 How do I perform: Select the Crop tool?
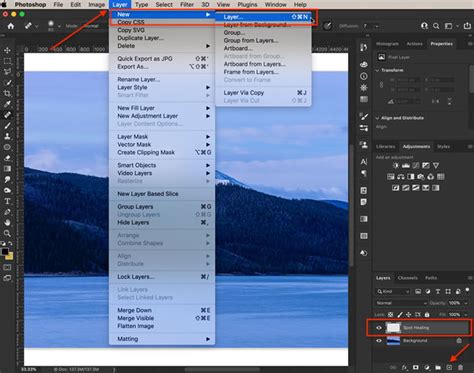7,93
